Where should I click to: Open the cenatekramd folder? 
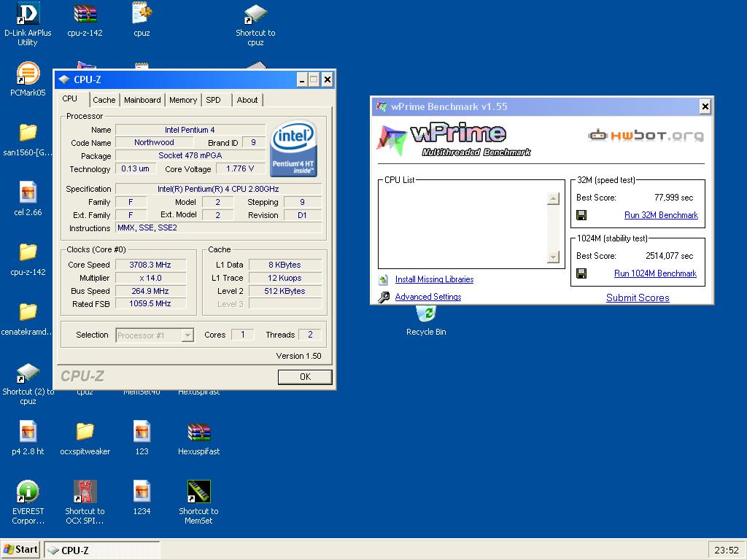pos(28,312)
